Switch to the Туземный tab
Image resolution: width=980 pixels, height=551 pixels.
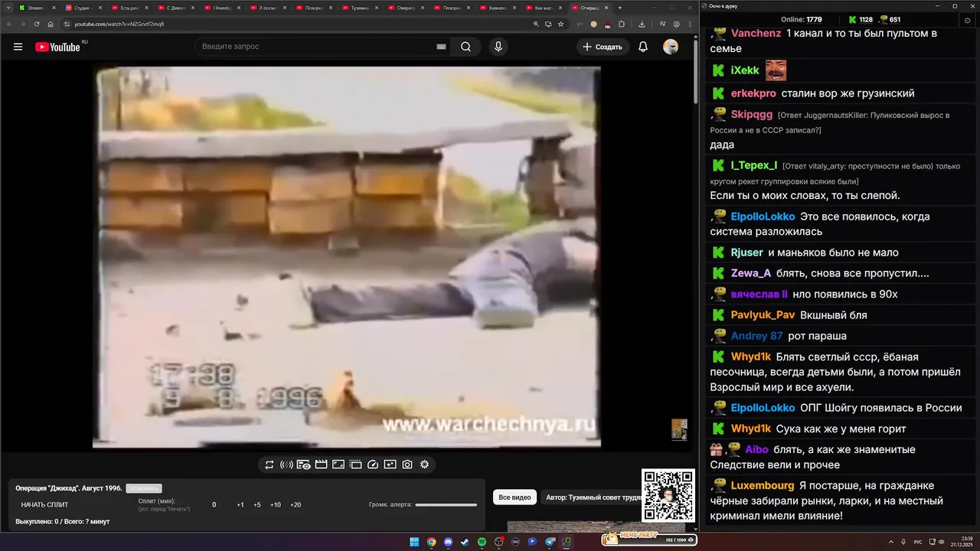tap(357, 8)
